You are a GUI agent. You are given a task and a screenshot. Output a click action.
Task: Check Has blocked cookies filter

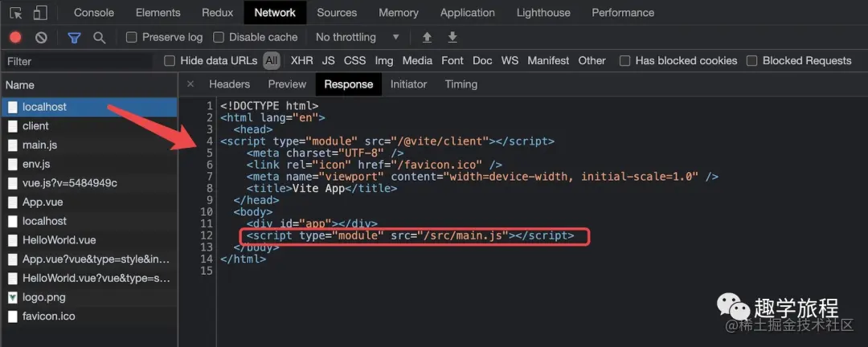625,61
